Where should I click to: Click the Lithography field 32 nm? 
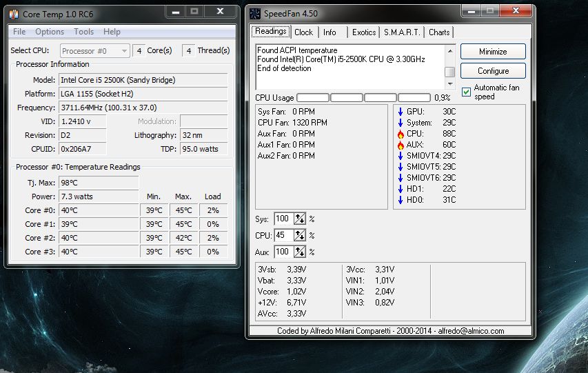(x=203, y=135)
